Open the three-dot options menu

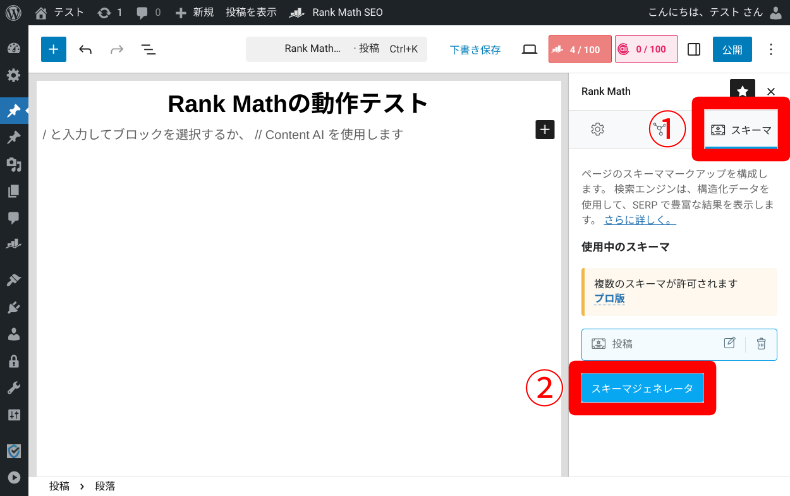(770, 49)
